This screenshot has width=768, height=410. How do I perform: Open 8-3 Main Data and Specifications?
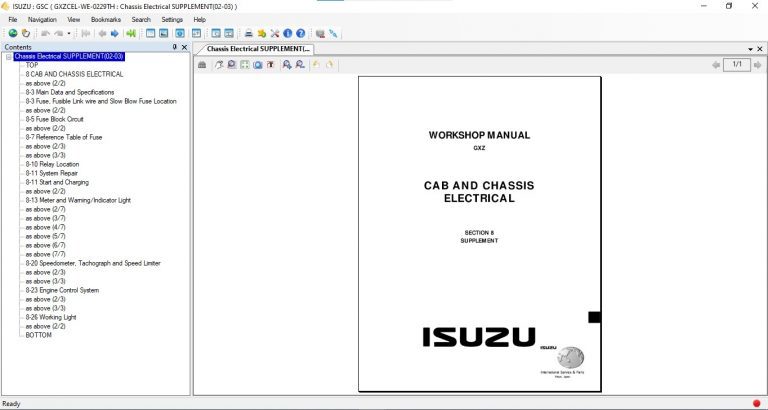click(70, 92)
